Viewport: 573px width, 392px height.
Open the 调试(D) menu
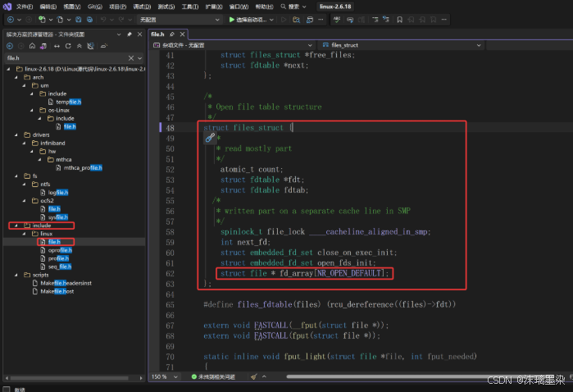(x=142, y=7)
